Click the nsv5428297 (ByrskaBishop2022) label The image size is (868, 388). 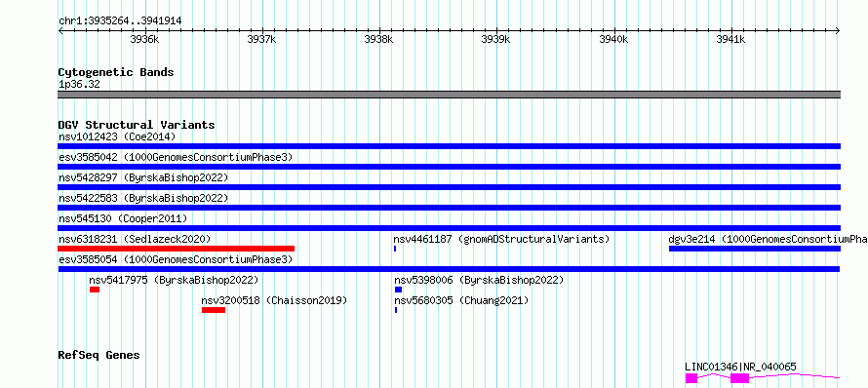[x=143, y=177]
